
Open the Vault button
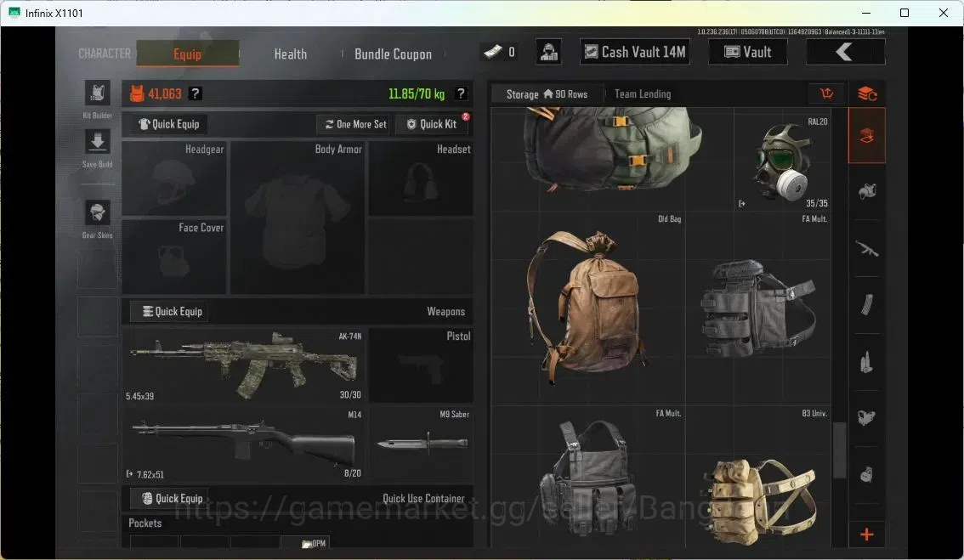[747, 52]
